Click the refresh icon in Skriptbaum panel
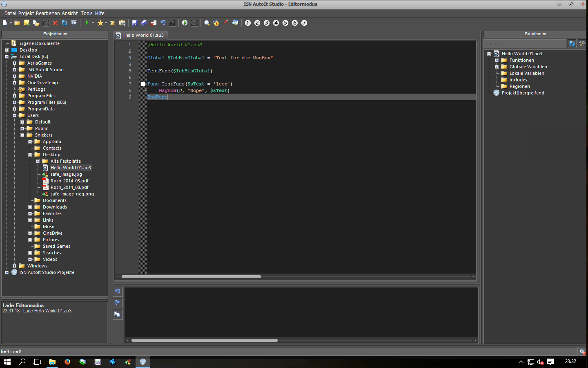 pyautogui.click(x=572, y=43)
